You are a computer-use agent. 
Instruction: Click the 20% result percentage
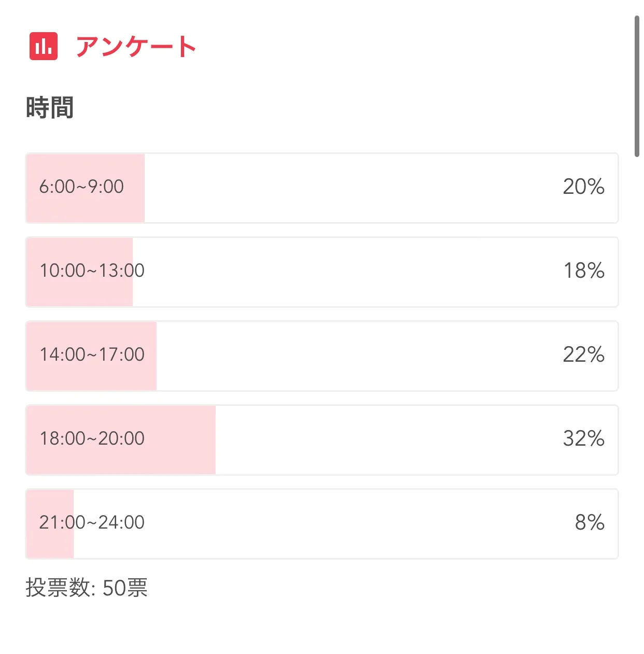(x=583, y=187)
